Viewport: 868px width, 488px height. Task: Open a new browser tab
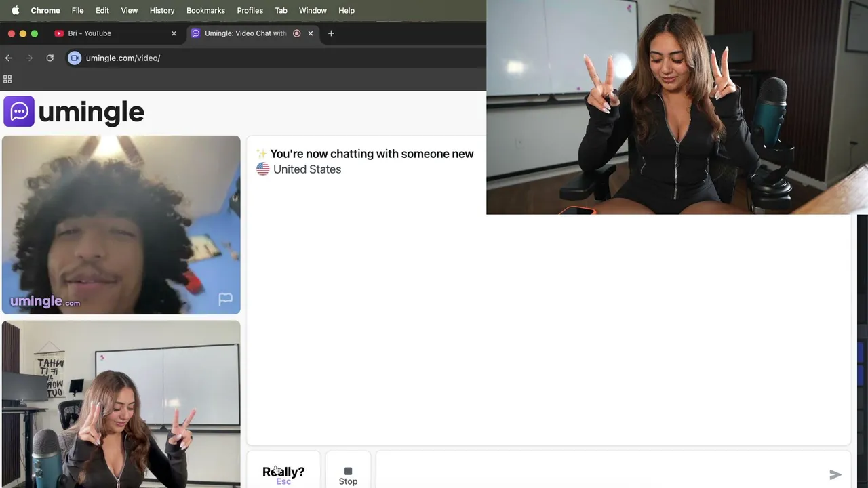331,33
